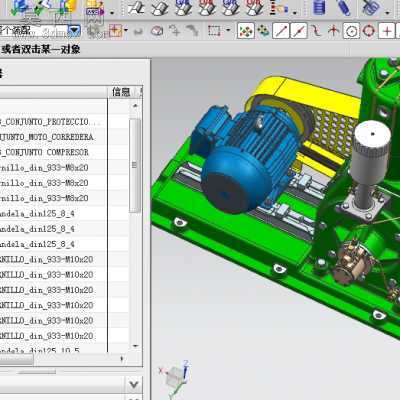Image resolution: width=400 pixels, height=400 pixels.
Task: Toggle the enable snap points icon
Action: tap(246, 31)
